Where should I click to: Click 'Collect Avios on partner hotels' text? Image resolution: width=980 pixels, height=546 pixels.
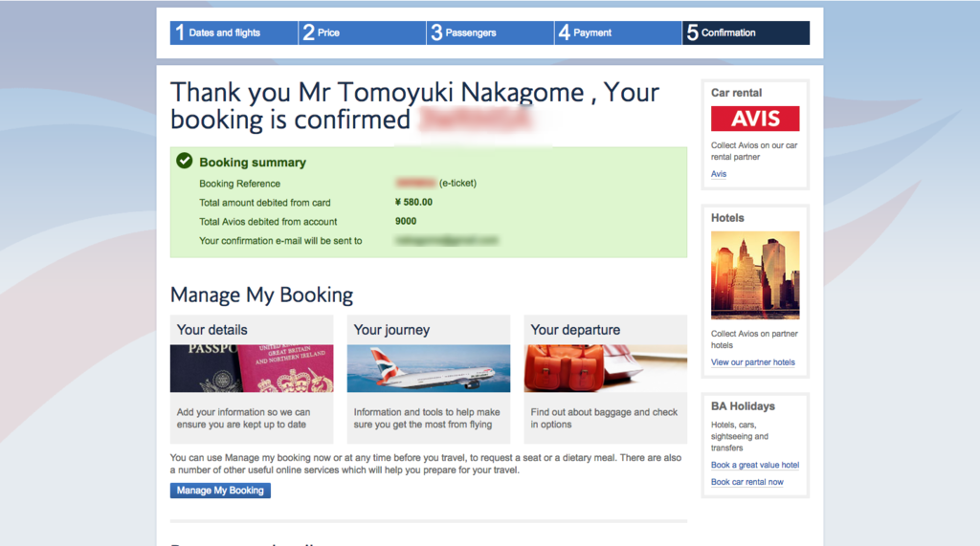pos(754,339)
